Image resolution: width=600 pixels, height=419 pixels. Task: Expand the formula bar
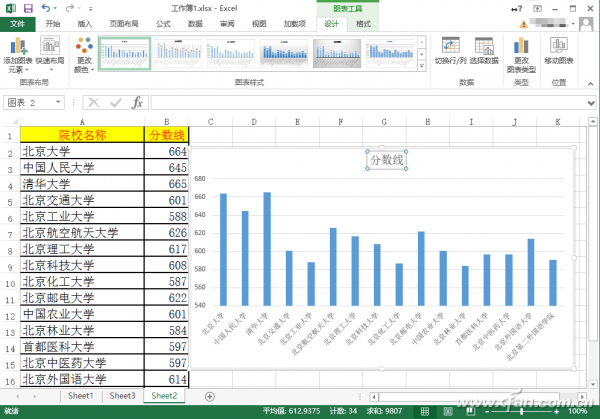pyautogui.click(x=590, y=102)
